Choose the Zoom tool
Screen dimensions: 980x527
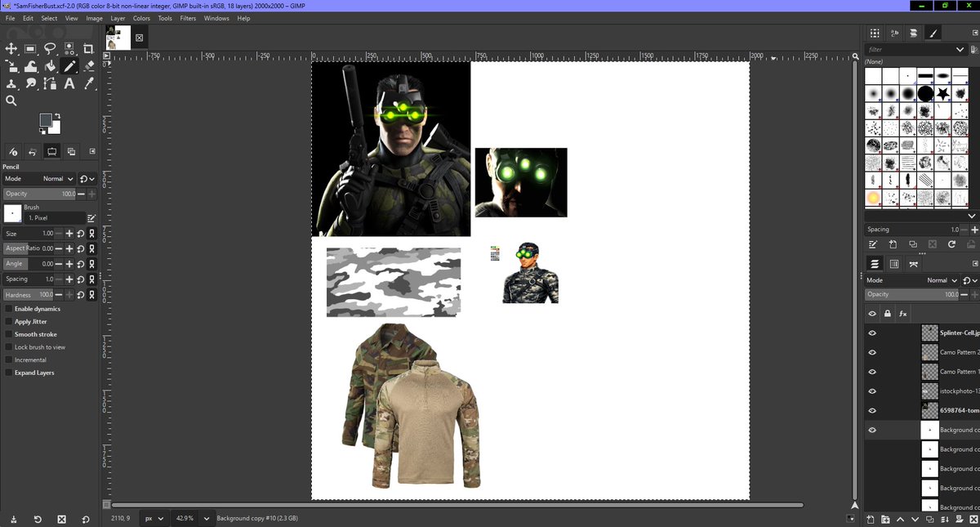click(11, 100)
